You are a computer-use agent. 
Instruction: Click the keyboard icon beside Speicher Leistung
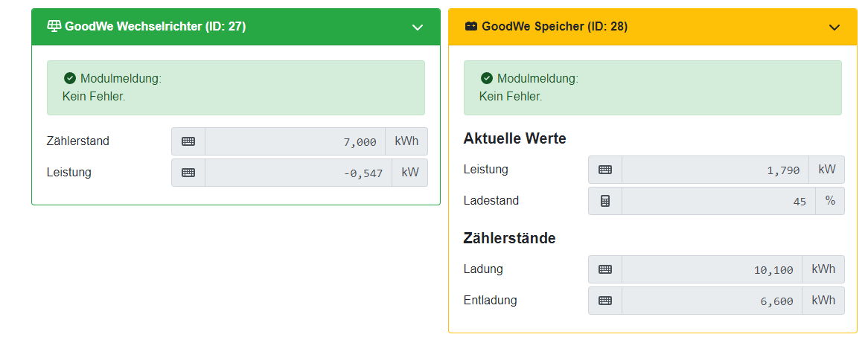605,170
